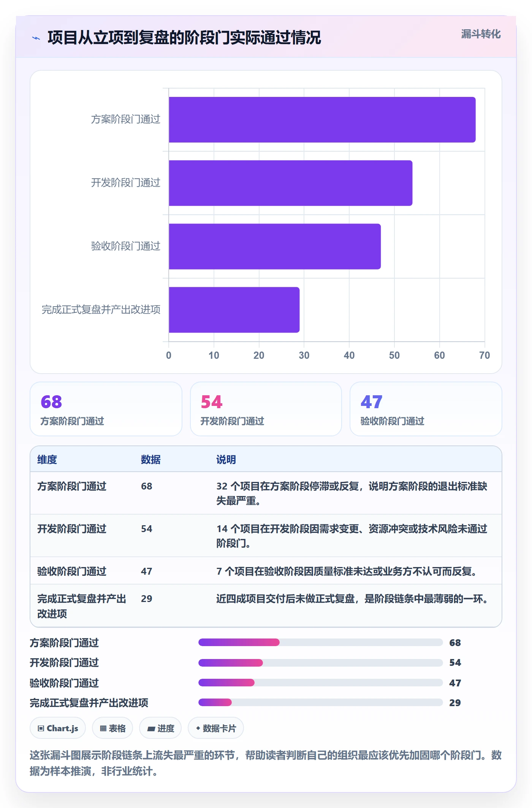The width and height of the screenshot is (532, 808).
Task: Click the 验收阶段门通过 progress bar
Action: tap(321, 683)
